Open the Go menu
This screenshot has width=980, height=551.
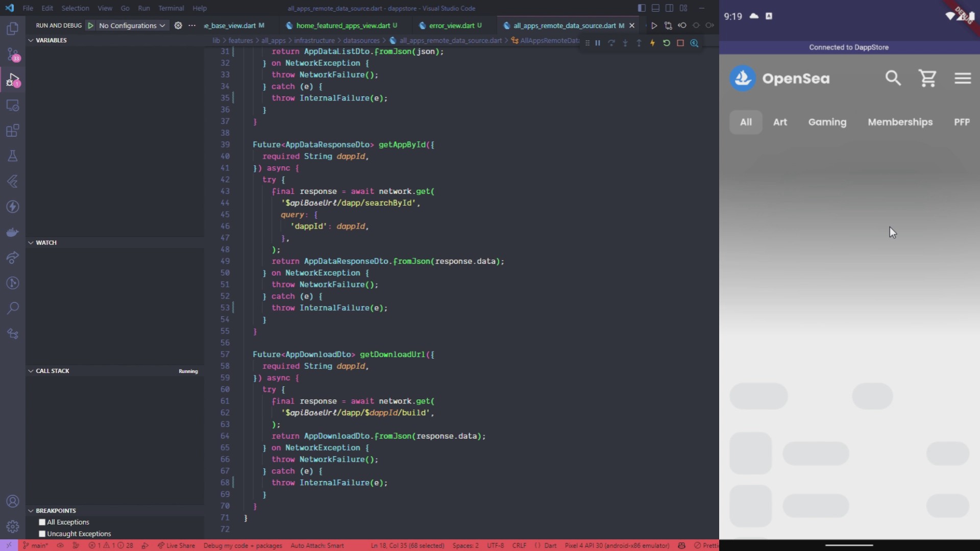point(125,8)
